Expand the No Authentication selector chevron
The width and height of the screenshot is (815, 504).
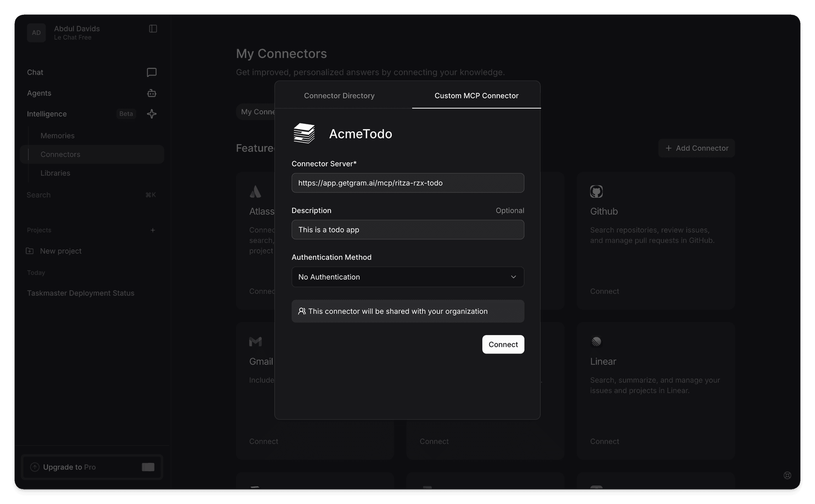click(x=513, y=277)
